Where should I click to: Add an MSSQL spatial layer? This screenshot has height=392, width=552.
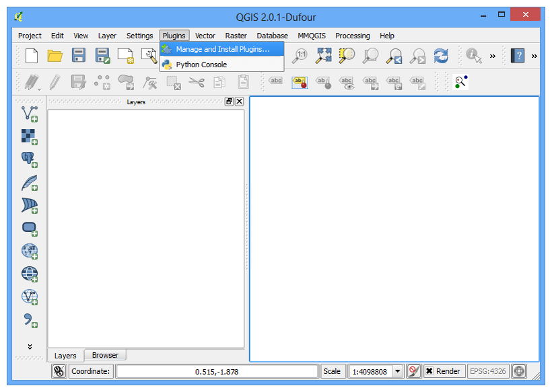pyautogui.click(x=30, y=205)
